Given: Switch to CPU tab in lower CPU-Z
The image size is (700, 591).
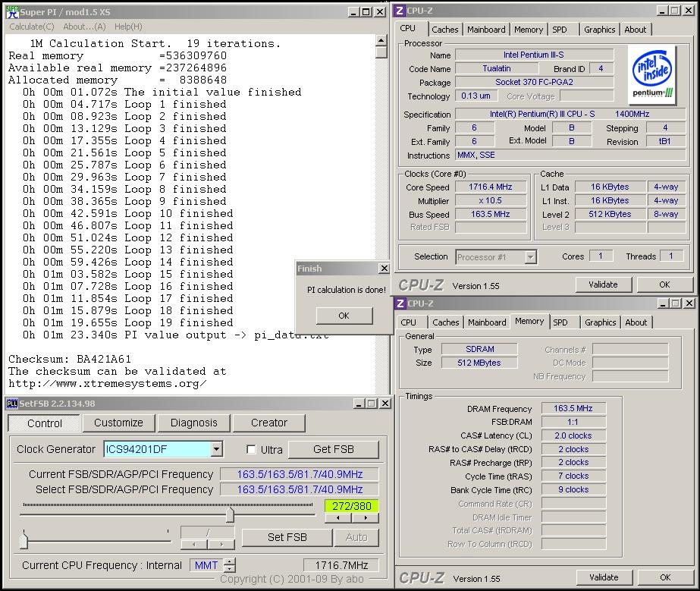Looking at the screenshot, I should [408, 322].
